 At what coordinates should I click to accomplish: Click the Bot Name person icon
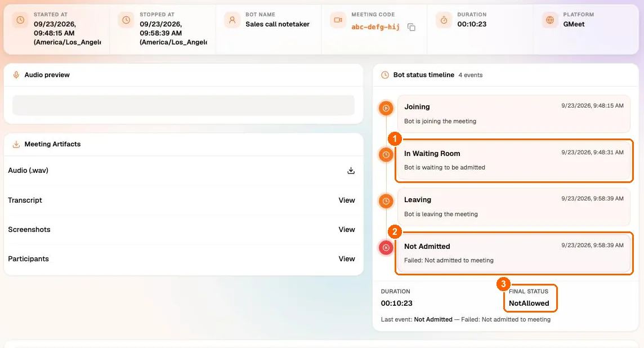(232, 20)
